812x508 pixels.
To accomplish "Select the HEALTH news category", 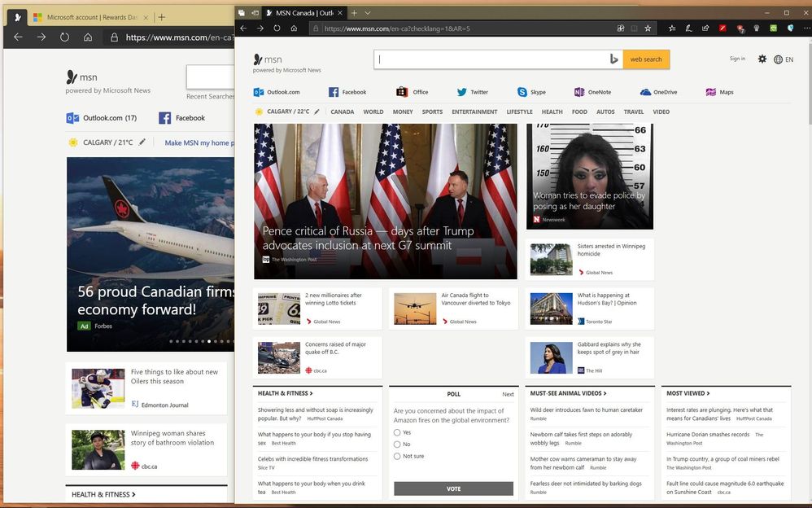I will pyautogui.click(x=552, y=112).
